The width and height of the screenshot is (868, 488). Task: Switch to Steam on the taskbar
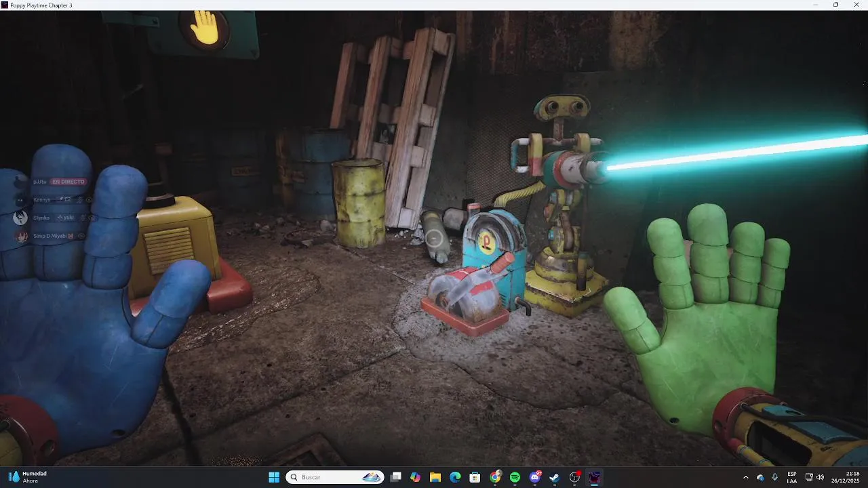coord(555,477)
